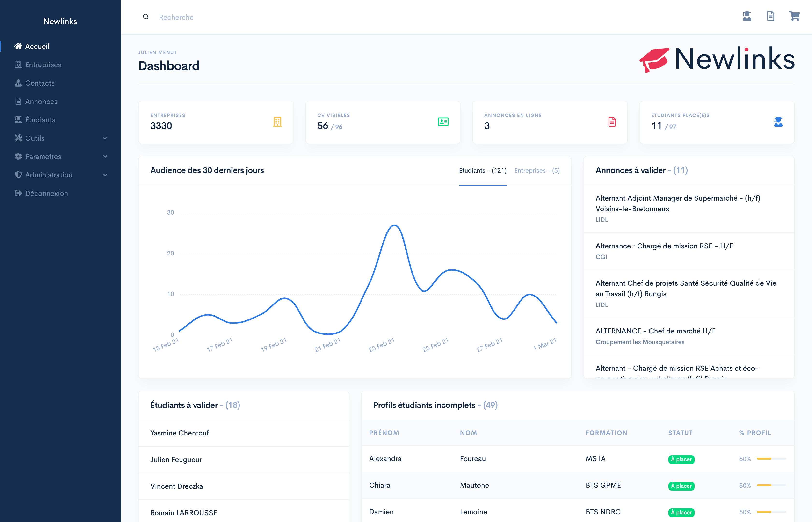Click the BTS NDRC formation cell
812x522 pixels.
(x=603, y=512)
